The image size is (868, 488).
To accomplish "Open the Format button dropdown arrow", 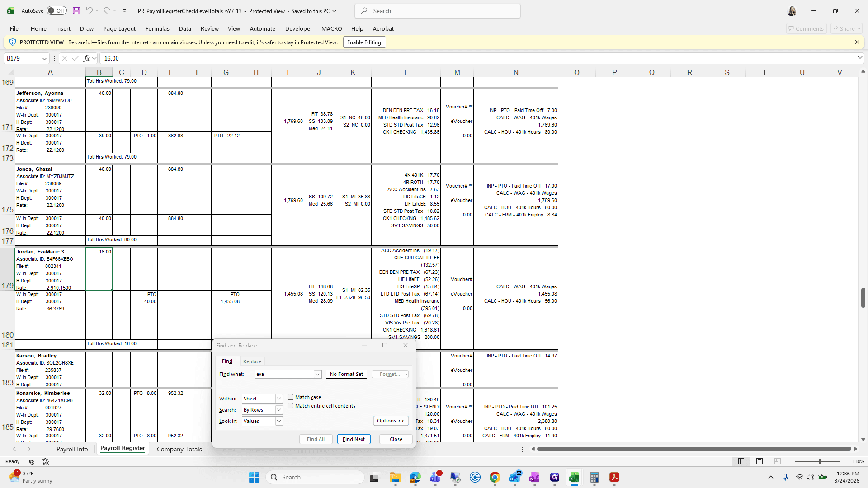I will coord(406,374).
